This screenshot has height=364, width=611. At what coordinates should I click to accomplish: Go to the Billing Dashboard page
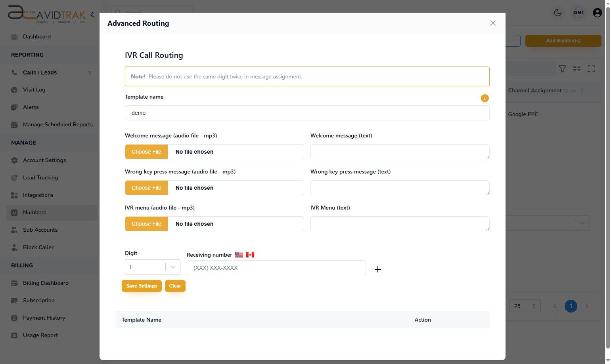[46, 283]
